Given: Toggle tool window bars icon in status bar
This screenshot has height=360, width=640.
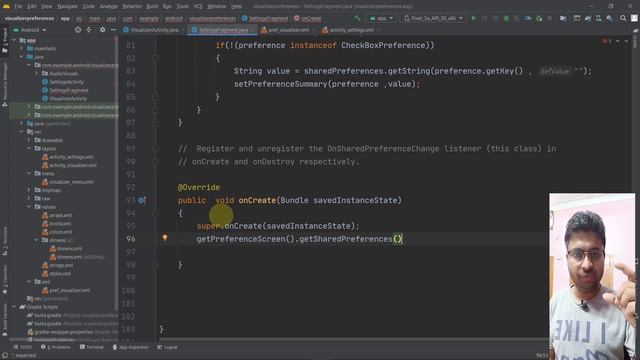Looking at the screenshot, I should point(4,356).
